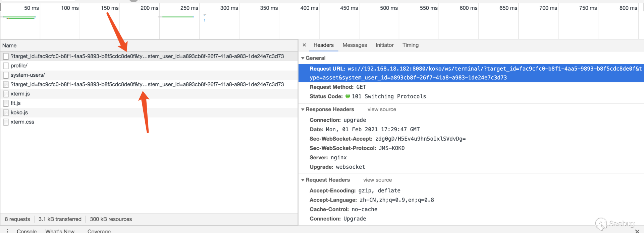Open the drawer kebab menu icon
644x233 pixels.
pyautogui.click(x=7, y=231)
